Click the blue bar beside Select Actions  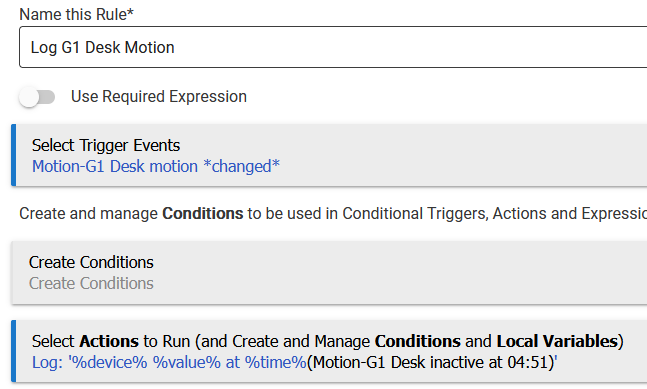click(14, 351)
